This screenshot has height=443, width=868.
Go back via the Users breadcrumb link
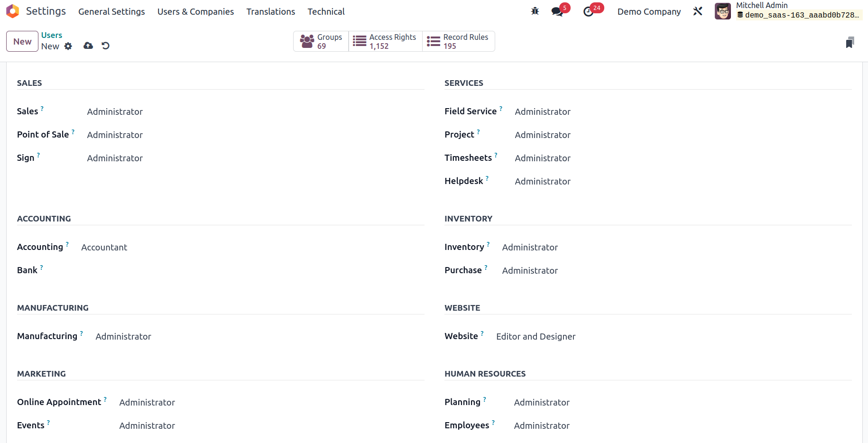point(52,35)
